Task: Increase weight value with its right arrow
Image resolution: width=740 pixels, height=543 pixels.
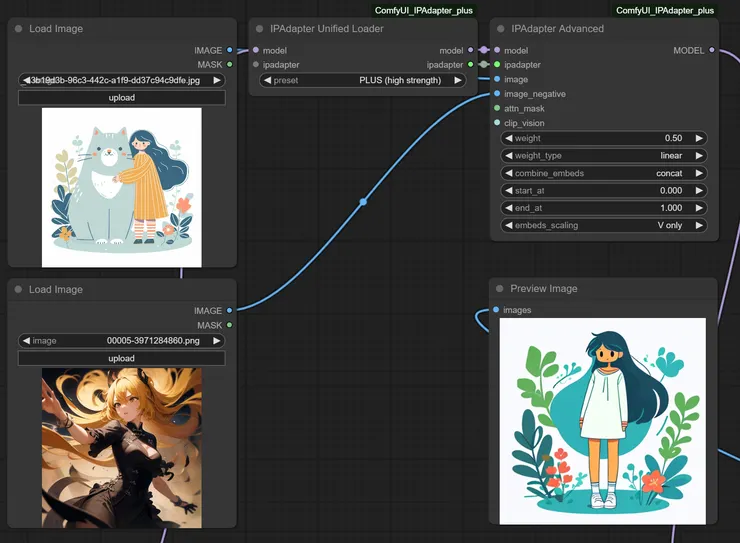Action: [x=699, y=138]
